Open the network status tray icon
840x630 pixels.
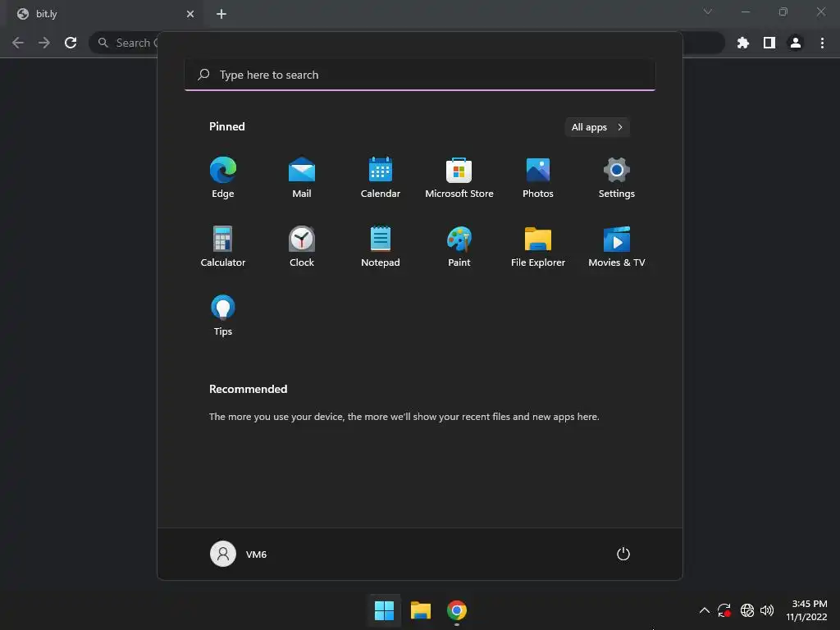click(x=746, y=610)
